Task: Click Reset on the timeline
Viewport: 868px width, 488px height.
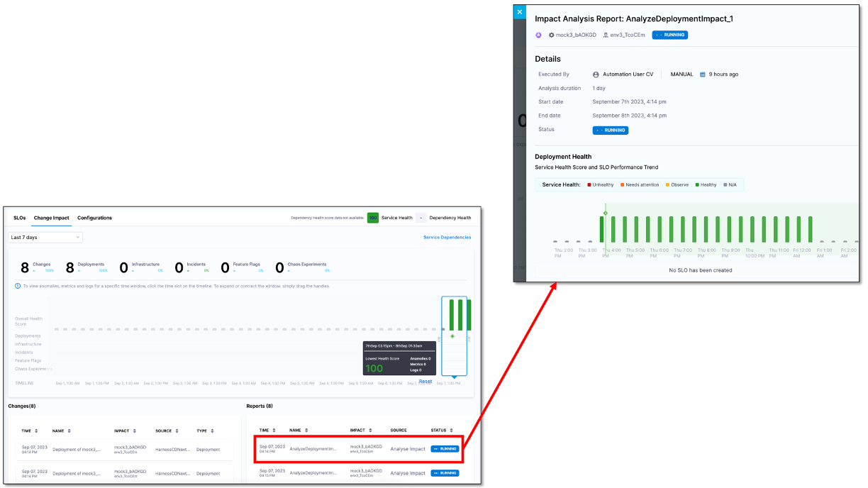Action: point(425,381)
